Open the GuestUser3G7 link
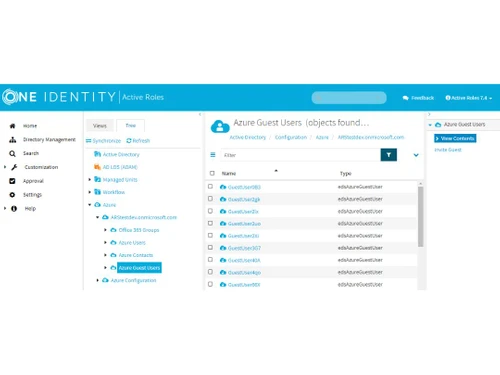The height and width of the screenshot is (375, 500). 244,248
